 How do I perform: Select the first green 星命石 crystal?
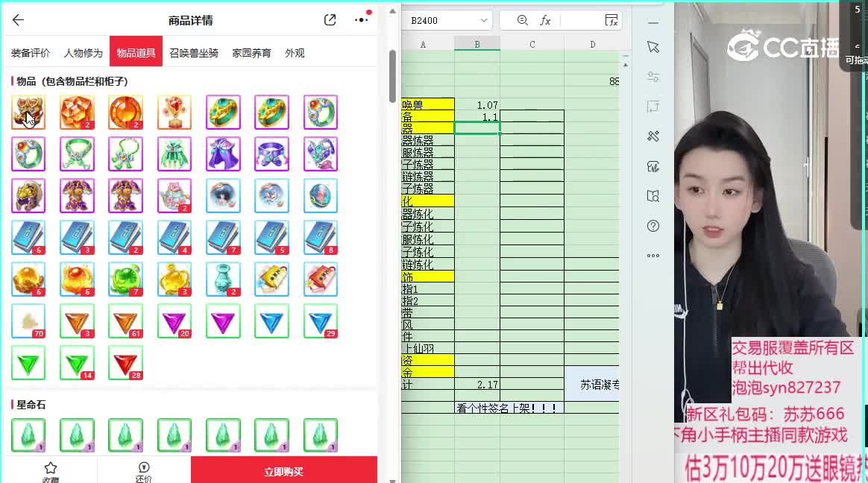pyautogui.click(x=28, y=435)
